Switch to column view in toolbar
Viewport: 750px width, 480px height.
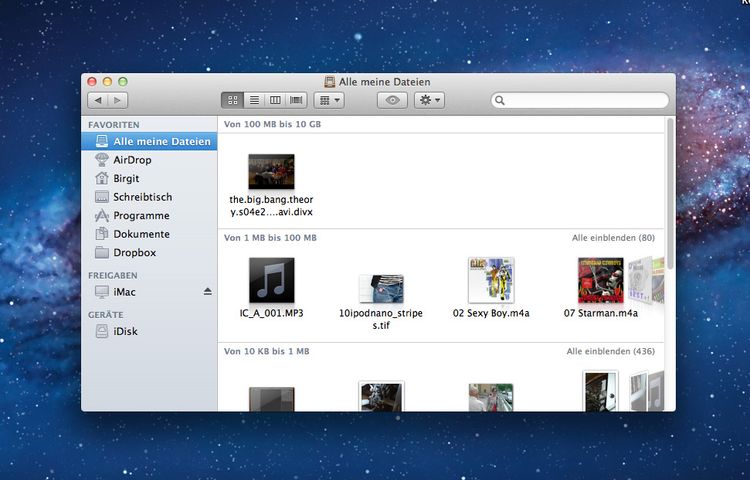(275, 100)
